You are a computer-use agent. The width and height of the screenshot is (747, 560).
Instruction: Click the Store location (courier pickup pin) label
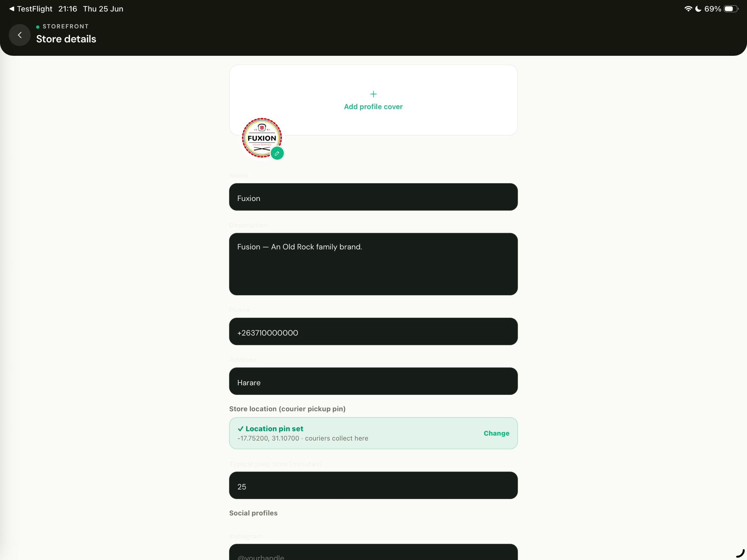coord(287,409)
